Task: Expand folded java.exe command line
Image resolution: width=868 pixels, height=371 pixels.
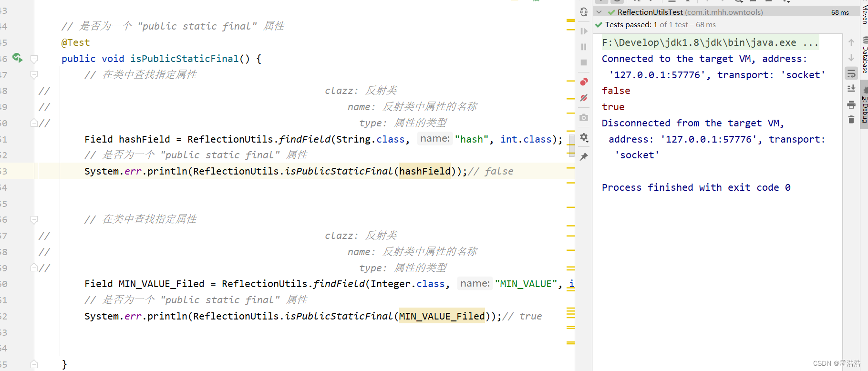Action: (710, 42)
